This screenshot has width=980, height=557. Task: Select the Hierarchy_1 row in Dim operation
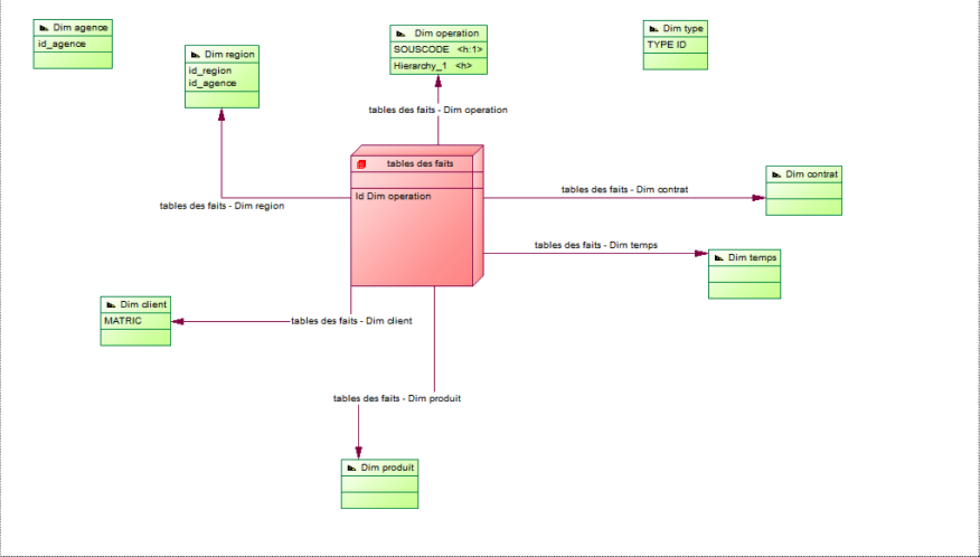(x=439, y=65)
